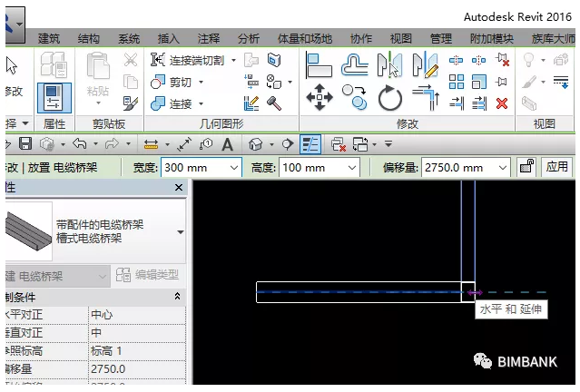The image size is (580, 392).
Task: Use Trim/Extend to Corner tool
Action: coord(426,98)
